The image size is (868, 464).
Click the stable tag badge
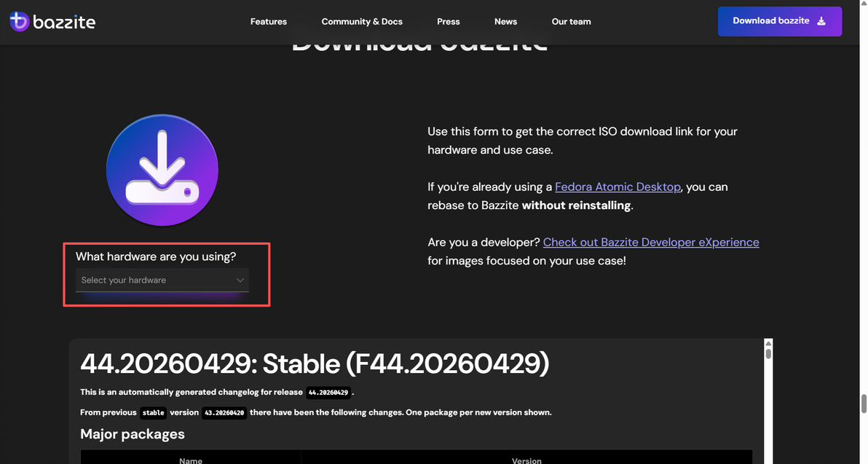point(154,413)
